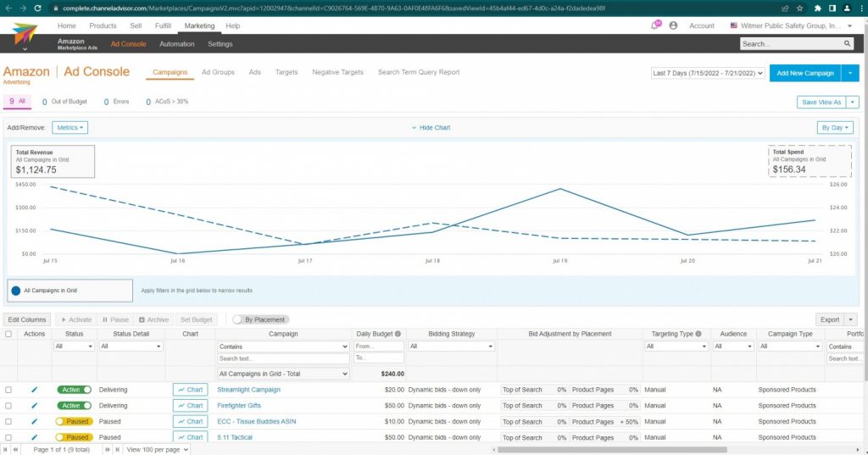
Task: Open the Products menu
Action: click(x=103, y=25)
